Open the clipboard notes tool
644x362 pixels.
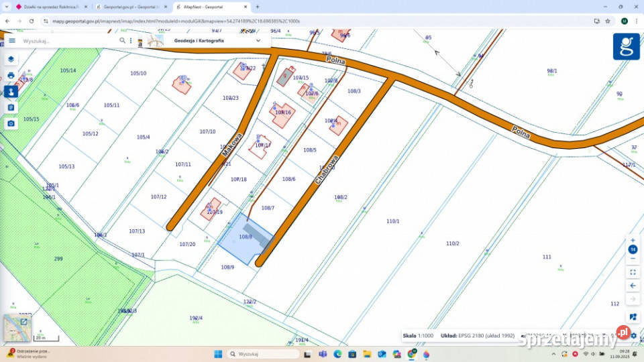[x=11, y=107]
